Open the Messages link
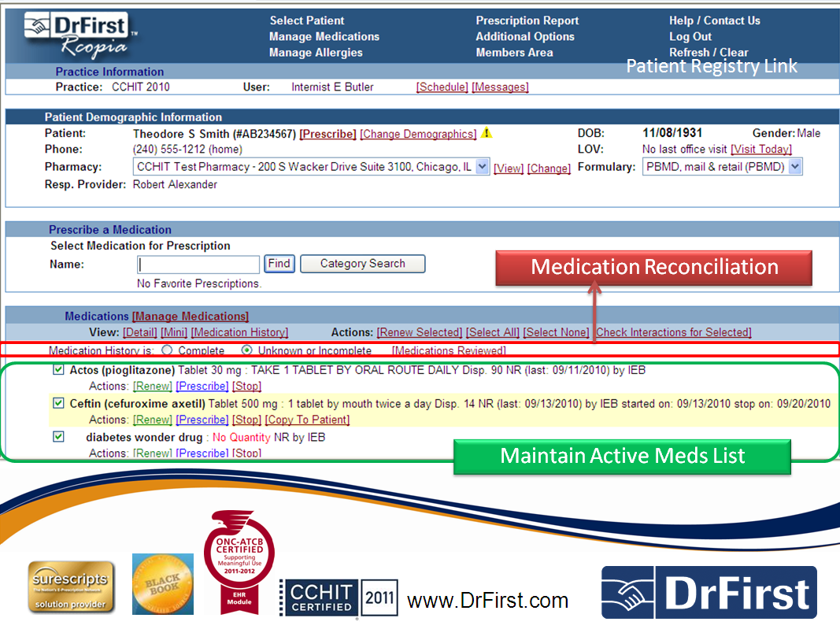The image size is (840, 629). (x=501, y=87)
